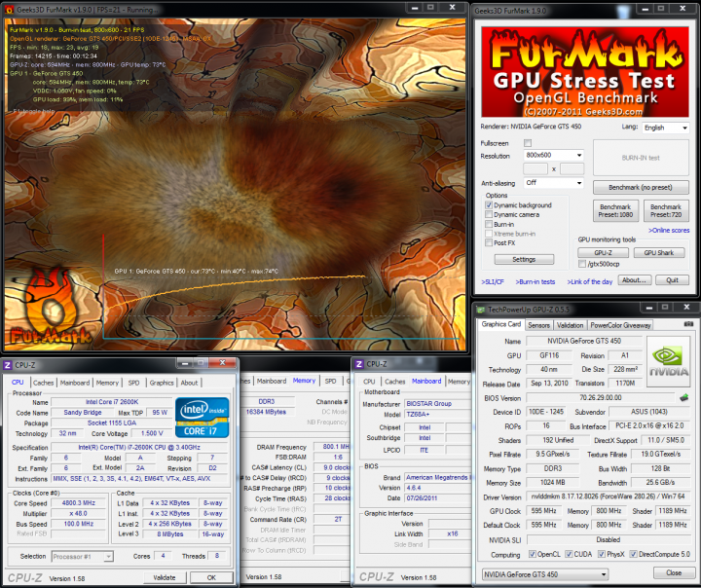Click the GPU-Z Name field NVIDIA GeForce GTS 450

[584, 341]
